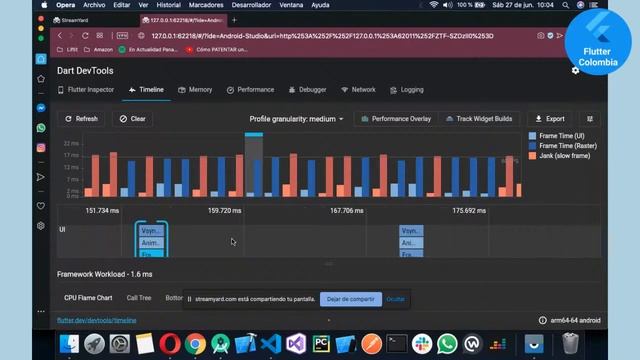
Task: Open sidebar three-dots more menu
Action: [41, 311]
